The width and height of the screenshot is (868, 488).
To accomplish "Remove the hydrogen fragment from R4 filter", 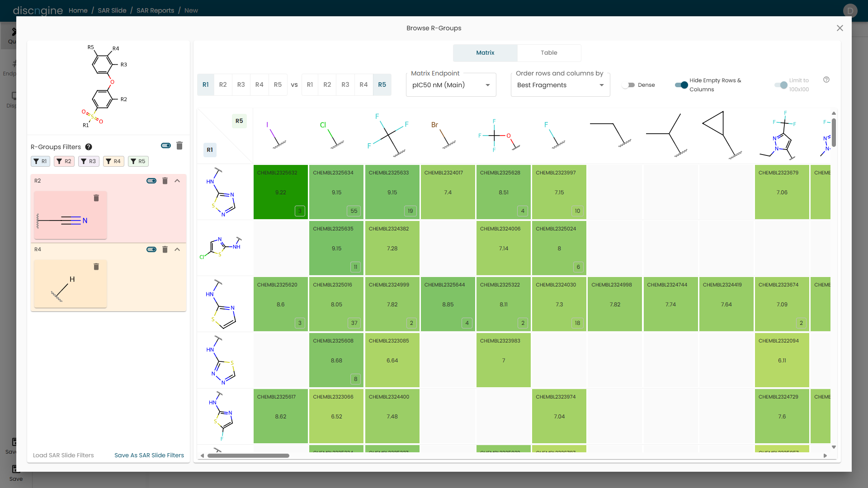I will [x=96, y=267].
